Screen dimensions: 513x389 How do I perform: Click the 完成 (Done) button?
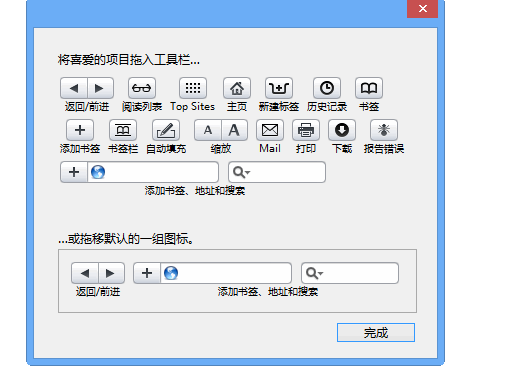pos(376,332)
